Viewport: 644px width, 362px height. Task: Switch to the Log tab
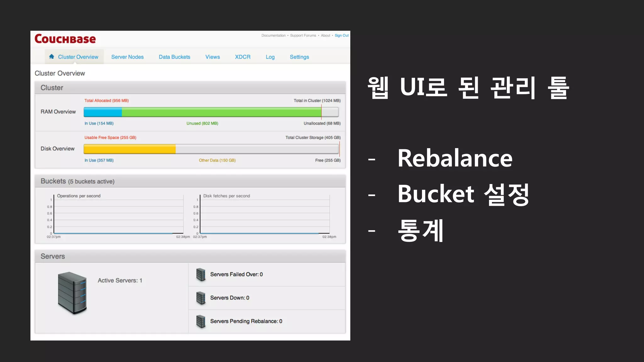tap(270, 57)
